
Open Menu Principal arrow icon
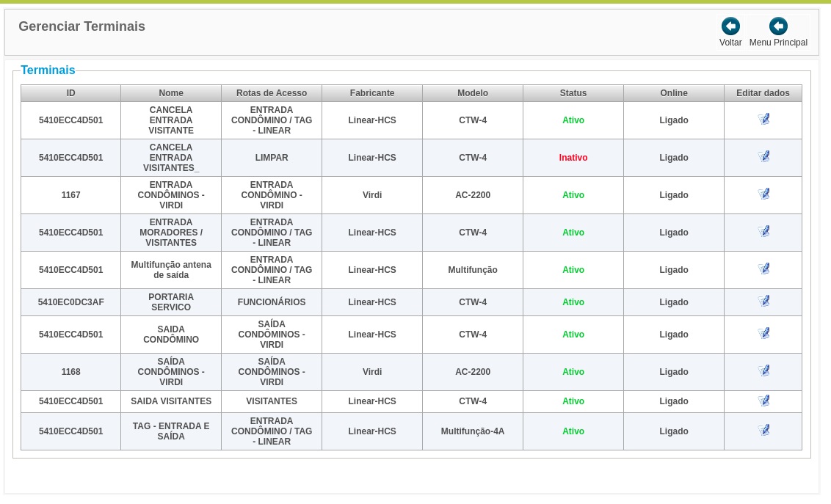coord(778,26)
